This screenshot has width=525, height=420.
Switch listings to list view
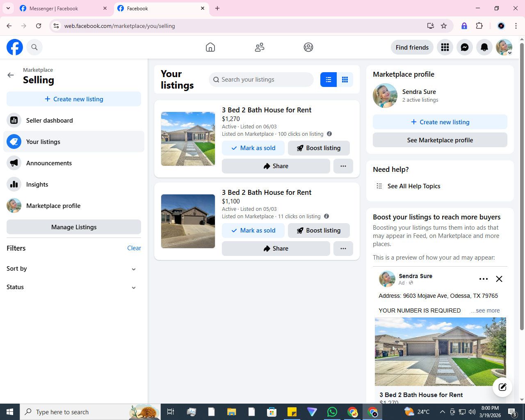point(329,80)
